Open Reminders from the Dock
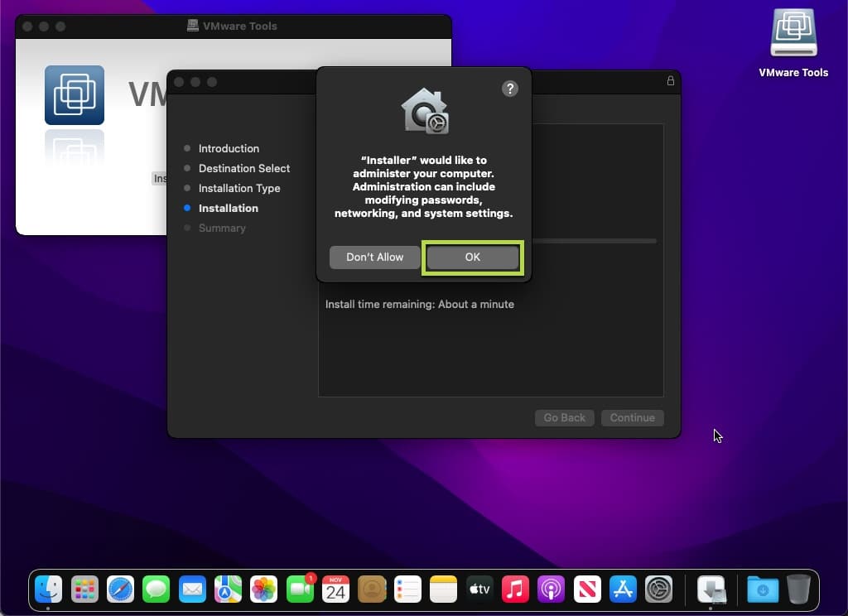The width and height of the screenshot is (848, 616). coord(407,589)
